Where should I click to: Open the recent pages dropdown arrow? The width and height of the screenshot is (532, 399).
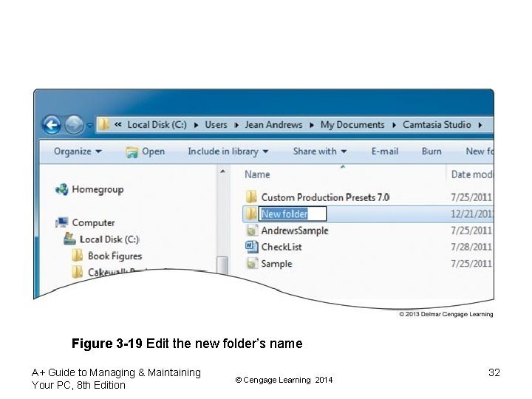coord(89,126)
